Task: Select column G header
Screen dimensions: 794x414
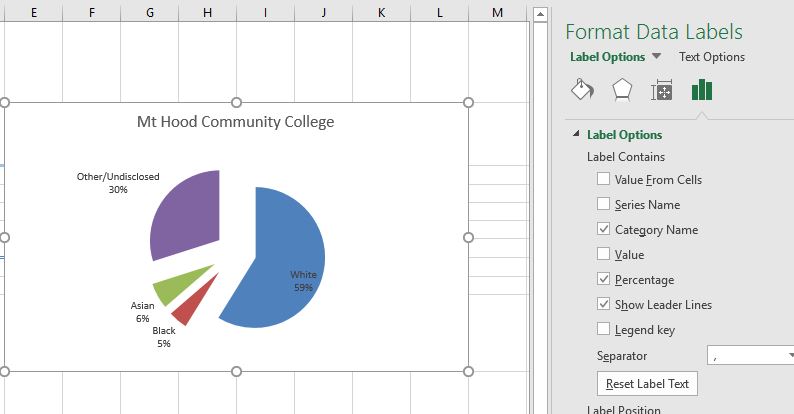Action: click(x=149, y=12)
